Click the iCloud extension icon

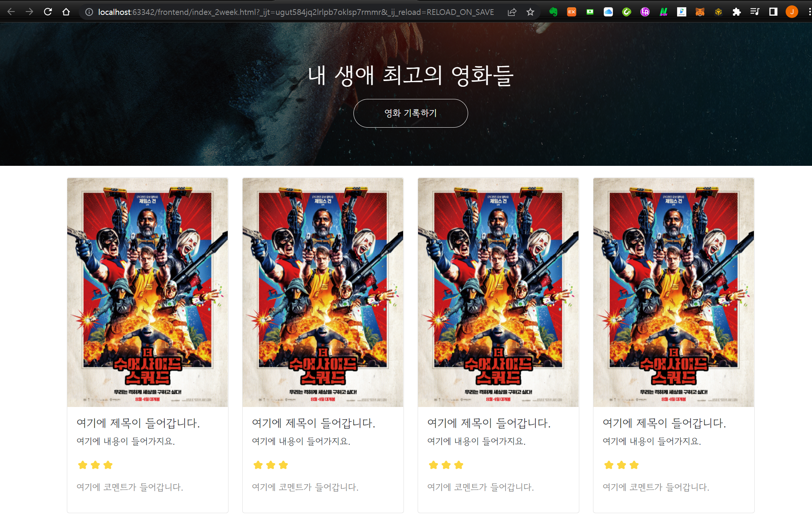point(608,12)
